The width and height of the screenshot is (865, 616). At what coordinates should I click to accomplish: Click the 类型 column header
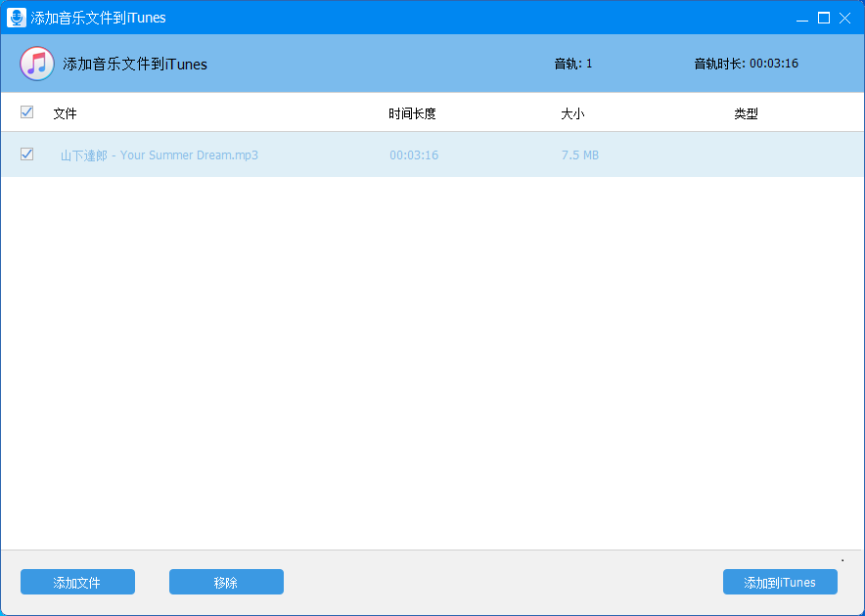746,113
